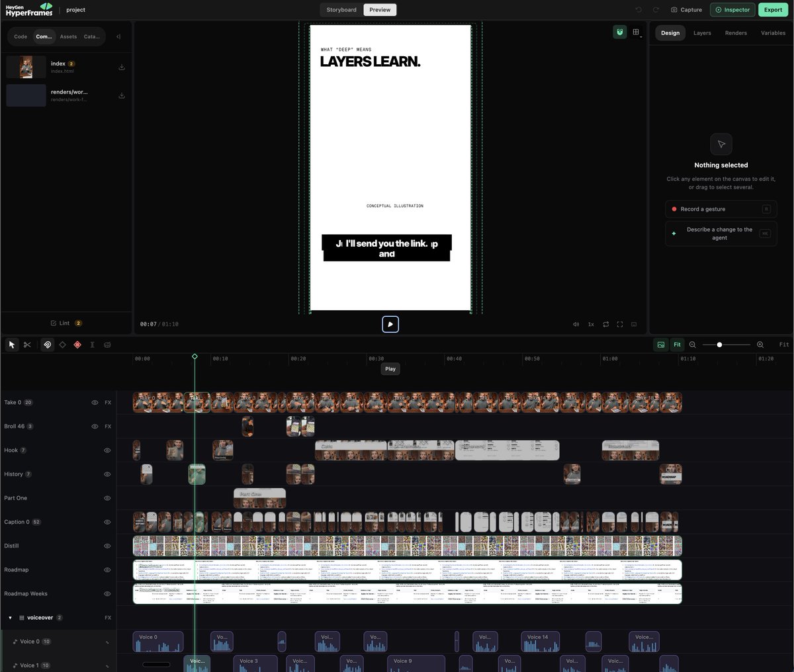Viewport: 794px width, 672px height.
Task: Switch to the Storyboard view
Action: (341, 10)
